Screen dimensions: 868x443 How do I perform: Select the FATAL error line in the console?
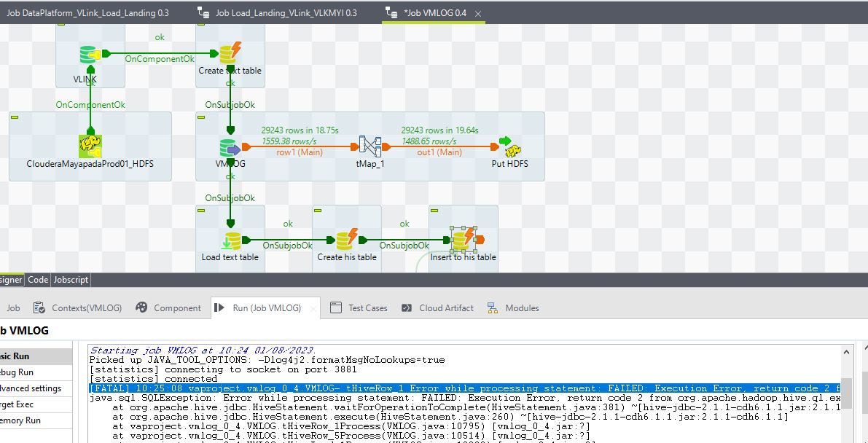[364, 388]
